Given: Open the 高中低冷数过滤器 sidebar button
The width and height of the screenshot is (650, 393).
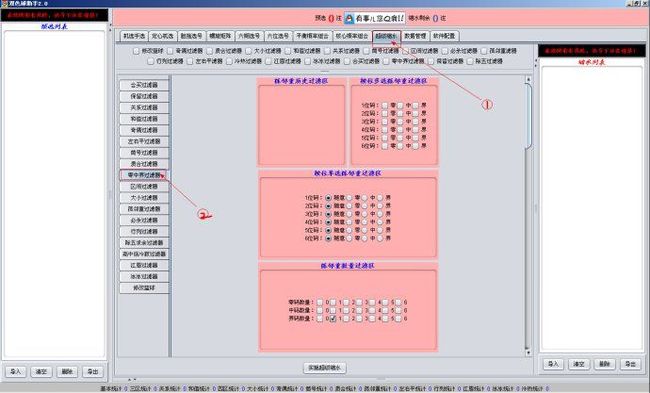Looking at the screenshot, I should 144,254.
